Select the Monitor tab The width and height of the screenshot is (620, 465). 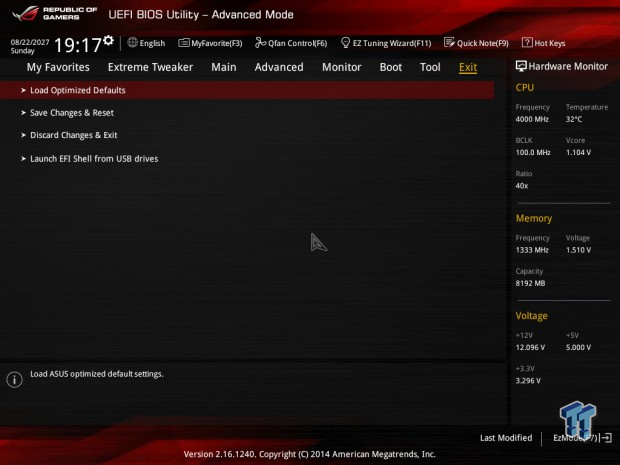click(342, 67)
